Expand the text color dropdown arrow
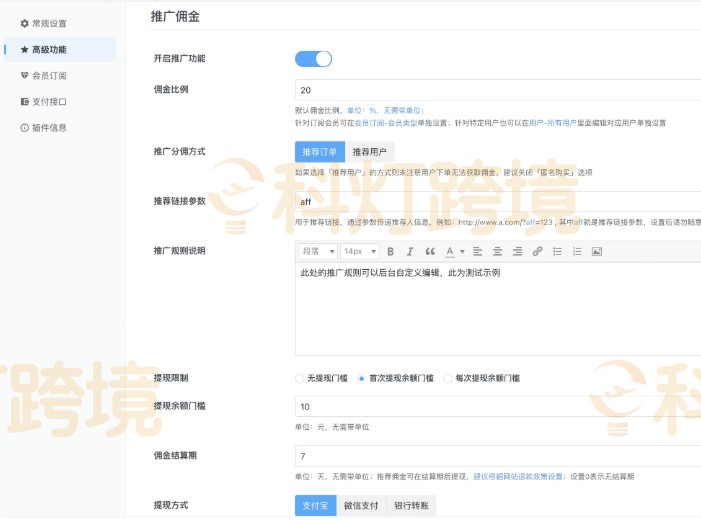The height and width of the screenshot is (520, 701). pos(461,251)
